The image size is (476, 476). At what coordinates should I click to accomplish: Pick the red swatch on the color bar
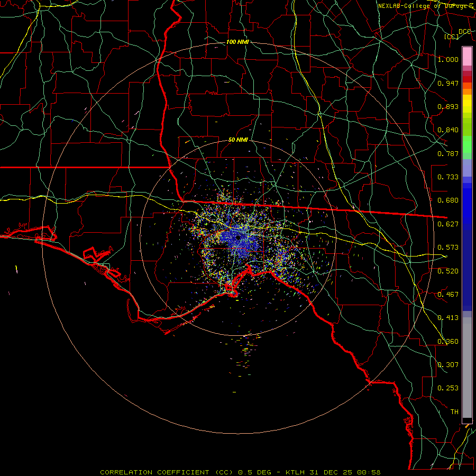click(467, 79)
